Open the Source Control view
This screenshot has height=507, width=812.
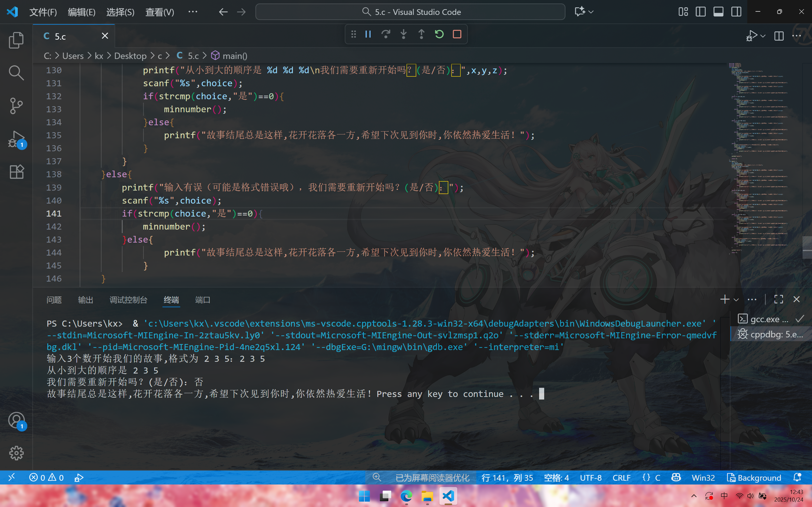[16, 106]
